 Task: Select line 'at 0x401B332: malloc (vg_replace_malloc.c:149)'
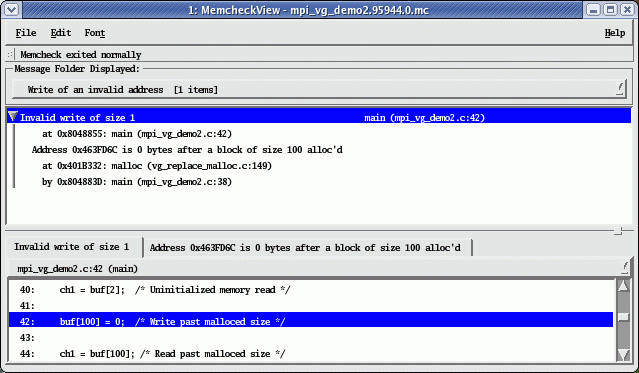coord(157,166)
